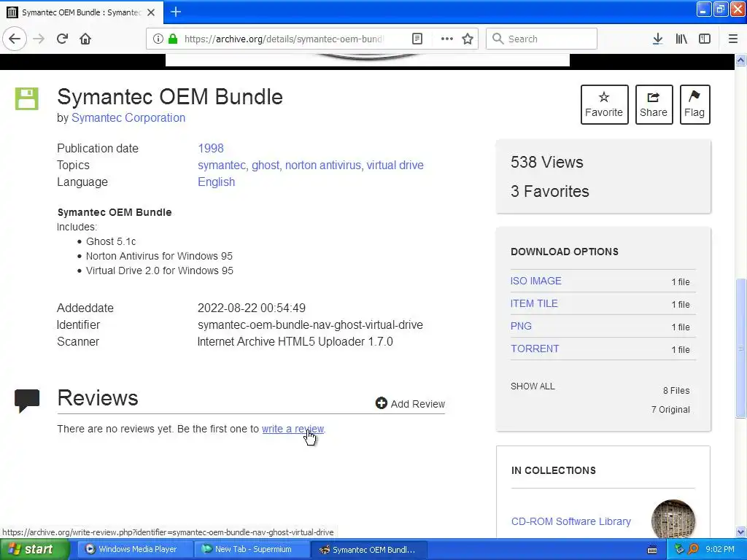The image size is (747, 560).
Task: Open a new tab with the plus button
Action: point(176,12)
